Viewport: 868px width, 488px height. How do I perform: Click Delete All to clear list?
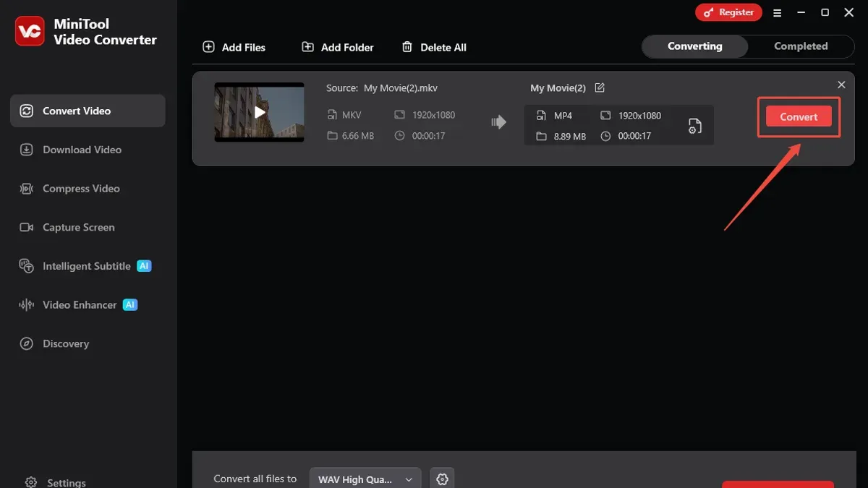[434, 47]
